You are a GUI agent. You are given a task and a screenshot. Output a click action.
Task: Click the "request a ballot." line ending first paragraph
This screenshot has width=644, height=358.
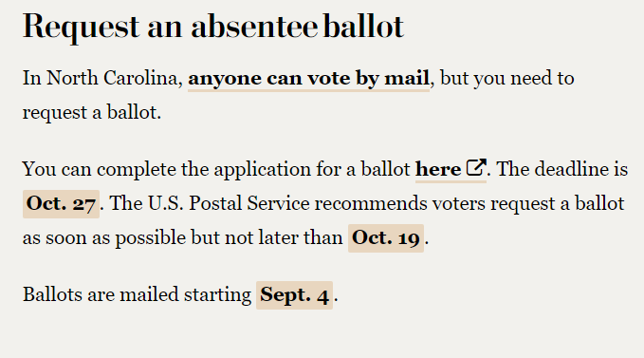pos(92,113)
